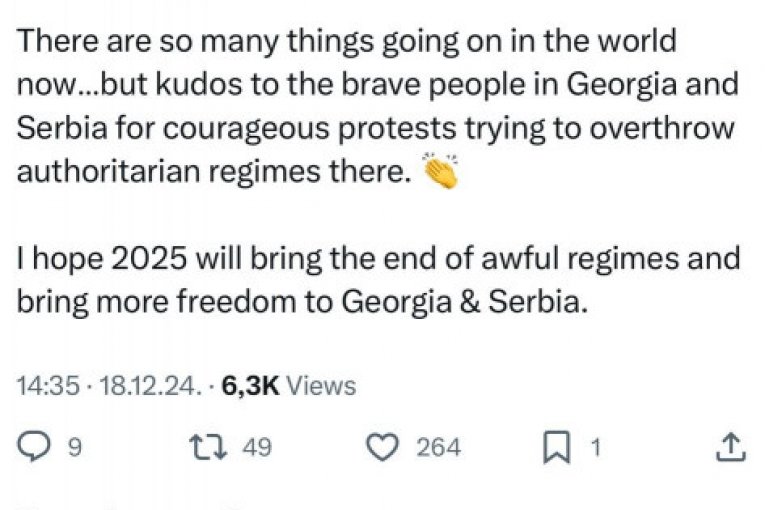This screenshot has height=510, width=765.
Task: Open the tweet's 14:35 timestamp link
Action: coord(47,386)
